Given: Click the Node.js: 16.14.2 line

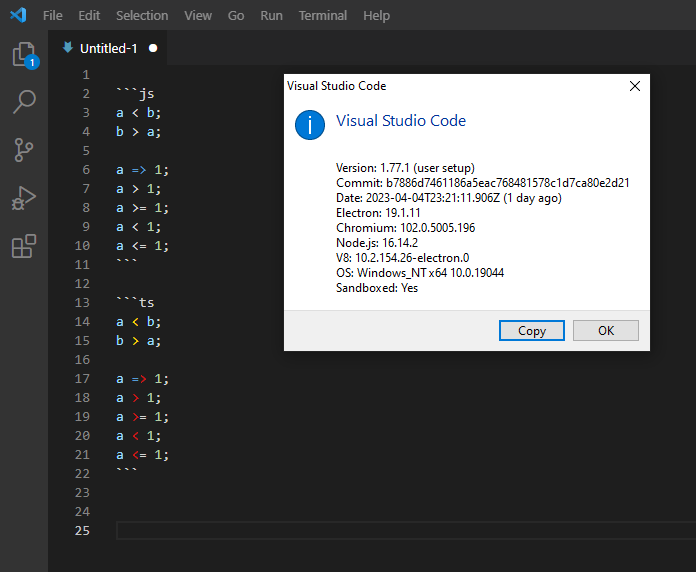Looking at the screenshot, I should point(377,243).
